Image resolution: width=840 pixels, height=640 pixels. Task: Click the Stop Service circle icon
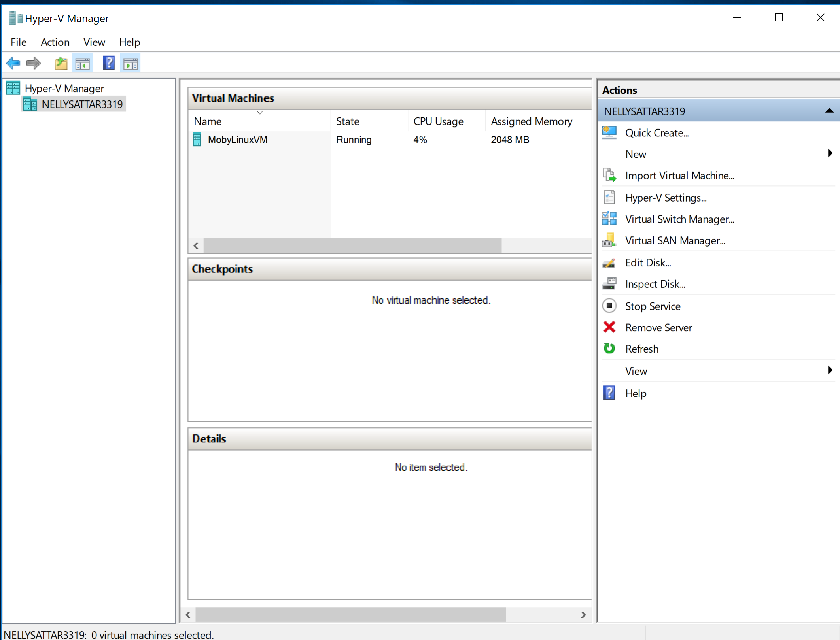609,306
